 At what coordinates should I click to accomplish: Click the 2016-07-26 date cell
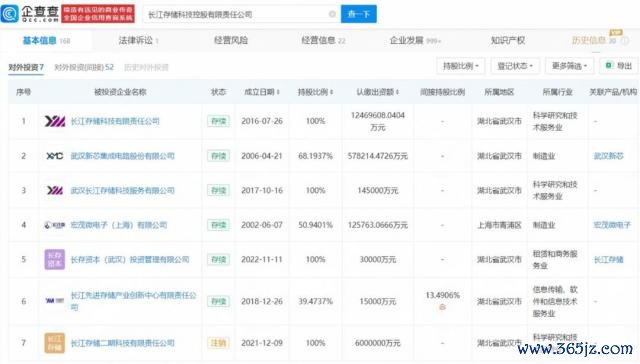click(262, 121)
